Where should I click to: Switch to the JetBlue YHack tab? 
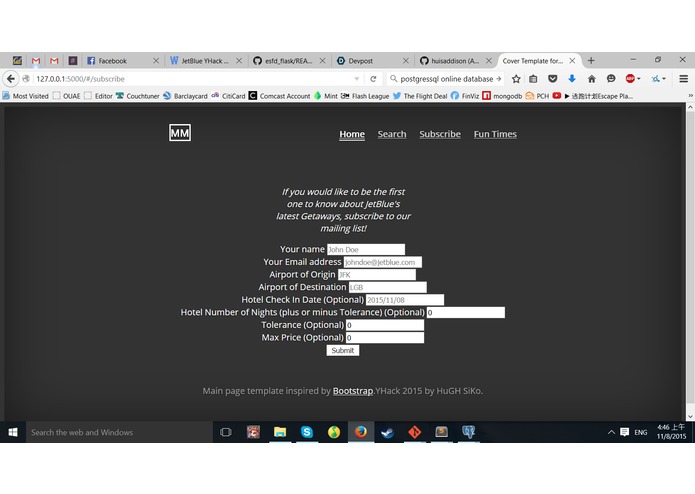click(205, 61)
